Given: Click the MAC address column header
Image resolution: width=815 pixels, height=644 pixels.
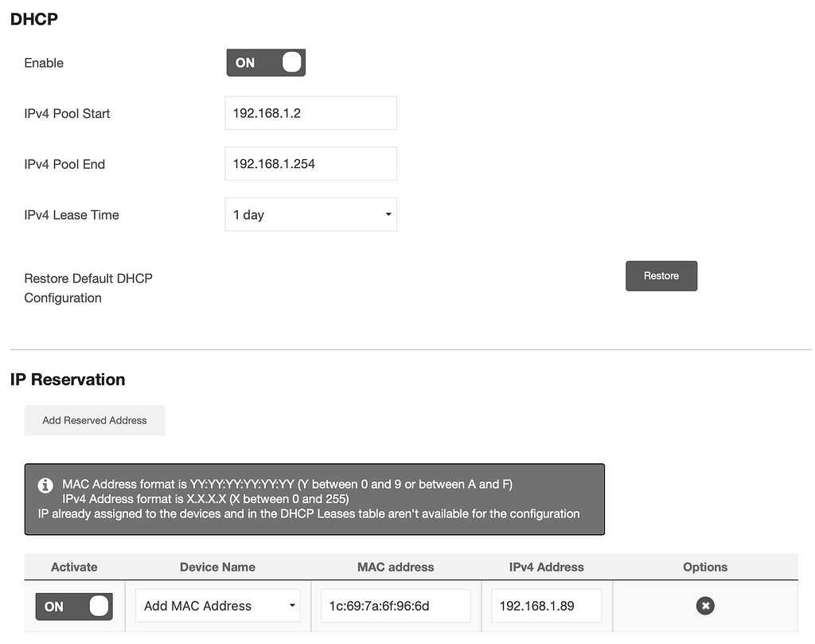Looking at the screenshot, I should click(x=396, y=567).
